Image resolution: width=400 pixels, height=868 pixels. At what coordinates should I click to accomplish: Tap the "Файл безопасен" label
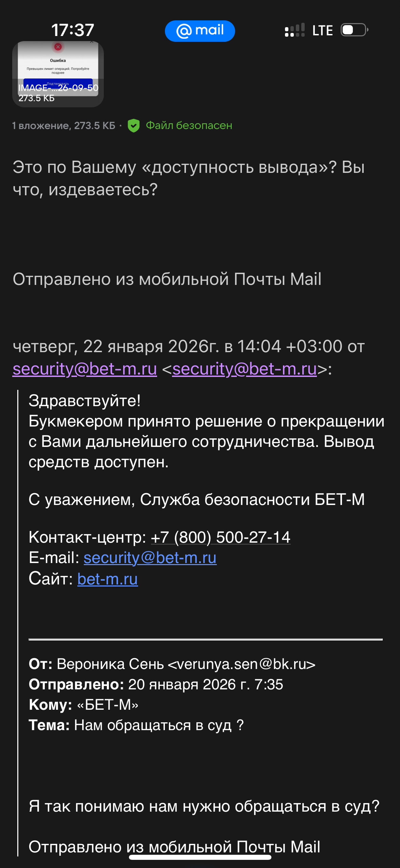(x=189, y=126)
